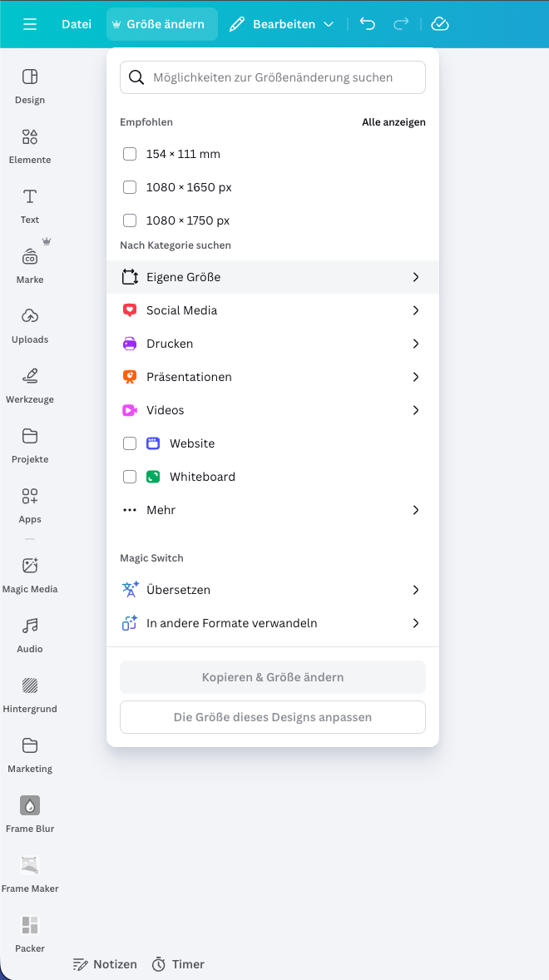
Task: Select the Elemente sidebar icon
Action: 29,146
